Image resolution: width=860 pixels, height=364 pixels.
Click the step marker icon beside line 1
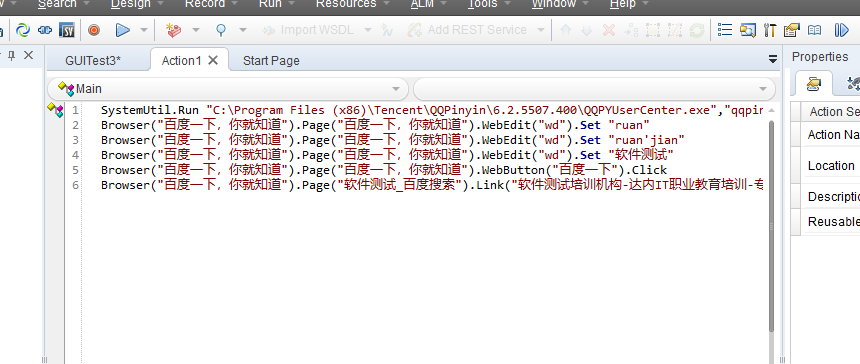(x=55, y=109)
